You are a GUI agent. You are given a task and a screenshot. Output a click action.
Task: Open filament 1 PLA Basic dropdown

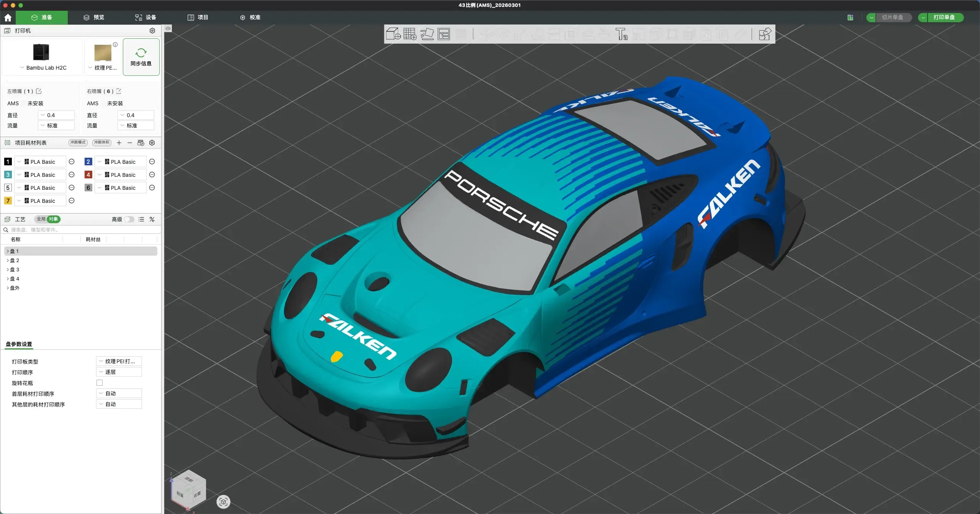(x=40, y=162)
